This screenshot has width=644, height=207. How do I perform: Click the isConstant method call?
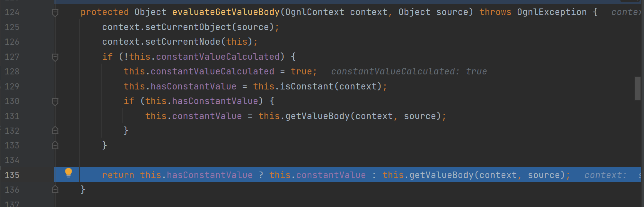click(306, 86)
